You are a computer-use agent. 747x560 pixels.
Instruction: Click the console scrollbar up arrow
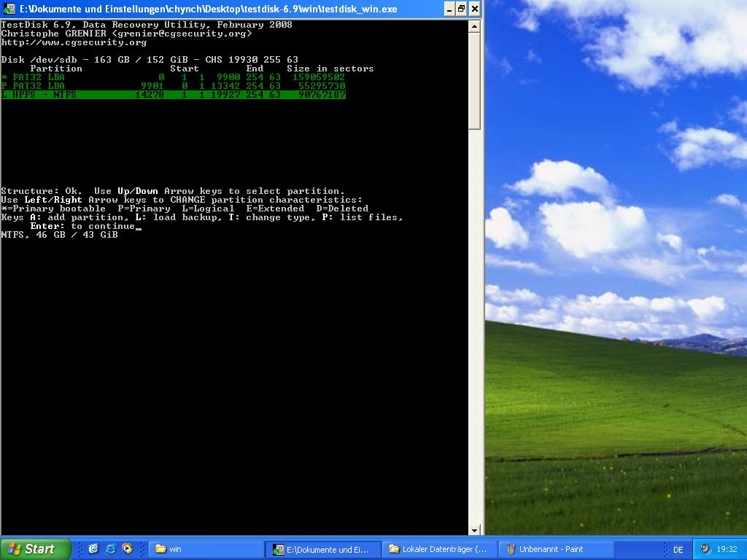click(x=474, y=26)
